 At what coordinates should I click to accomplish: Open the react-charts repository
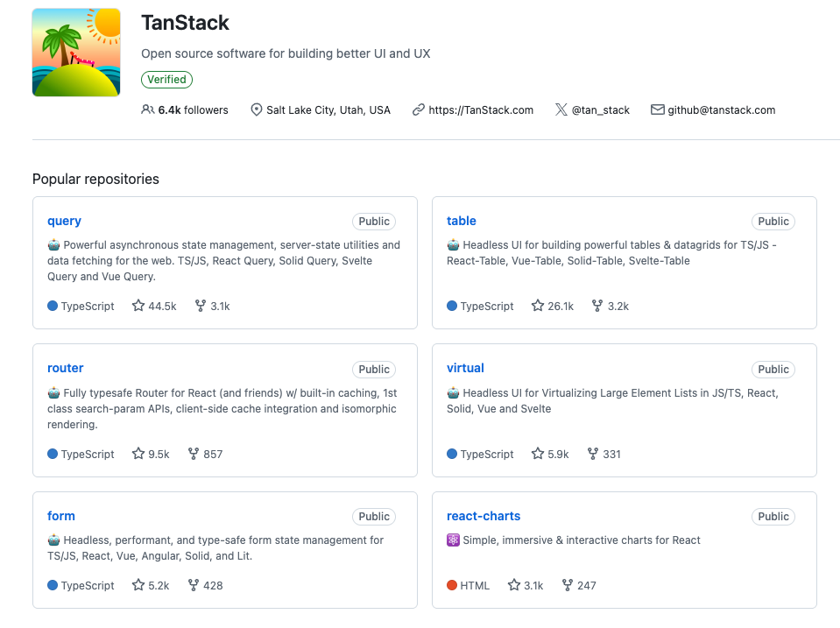click(484, 516)
